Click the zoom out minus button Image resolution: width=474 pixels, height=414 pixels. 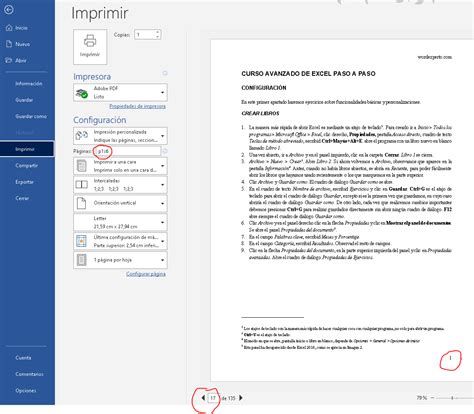[x=433, y=398]
